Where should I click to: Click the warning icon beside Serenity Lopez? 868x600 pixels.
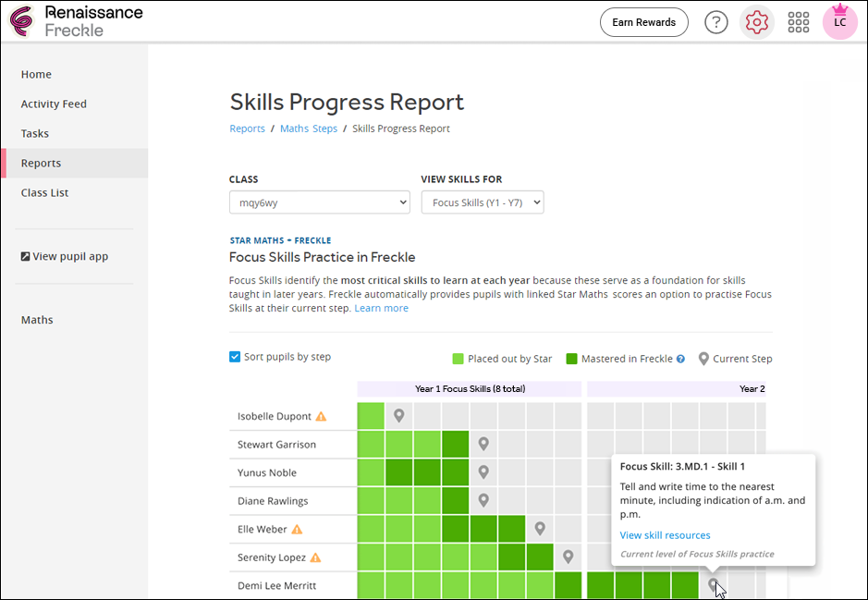point(315,557)
